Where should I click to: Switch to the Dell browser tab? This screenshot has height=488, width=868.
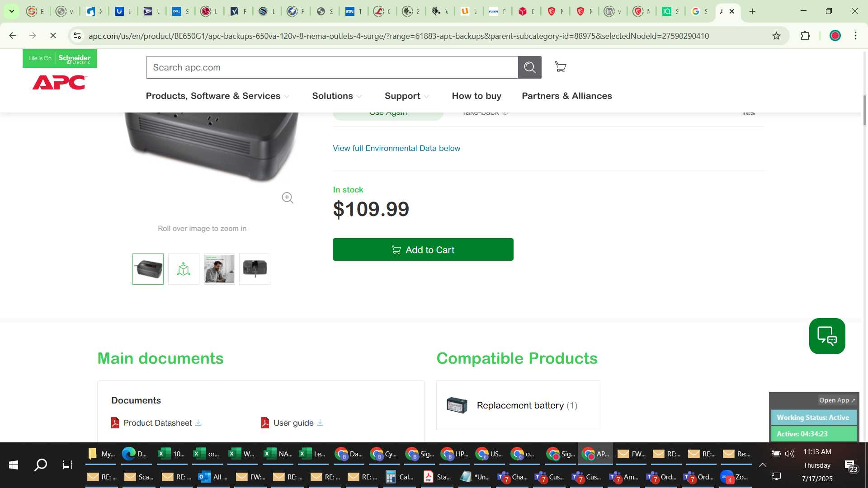click(180, 11)
